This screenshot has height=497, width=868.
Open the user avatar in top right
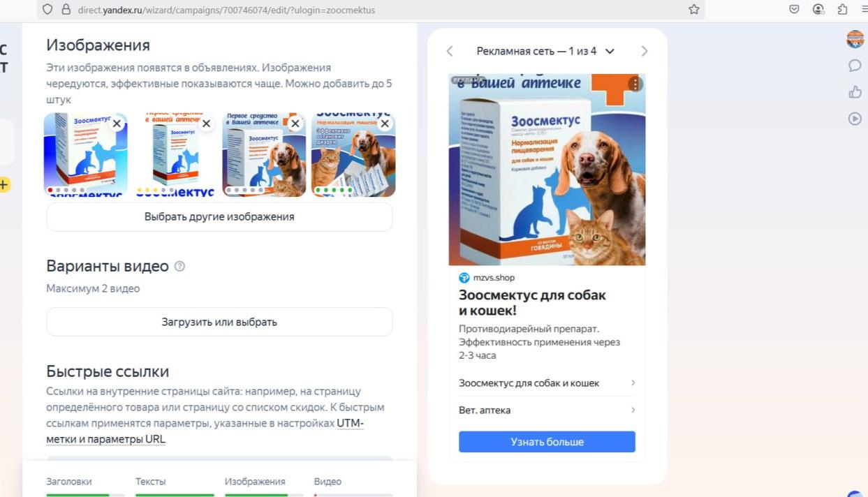855,39
